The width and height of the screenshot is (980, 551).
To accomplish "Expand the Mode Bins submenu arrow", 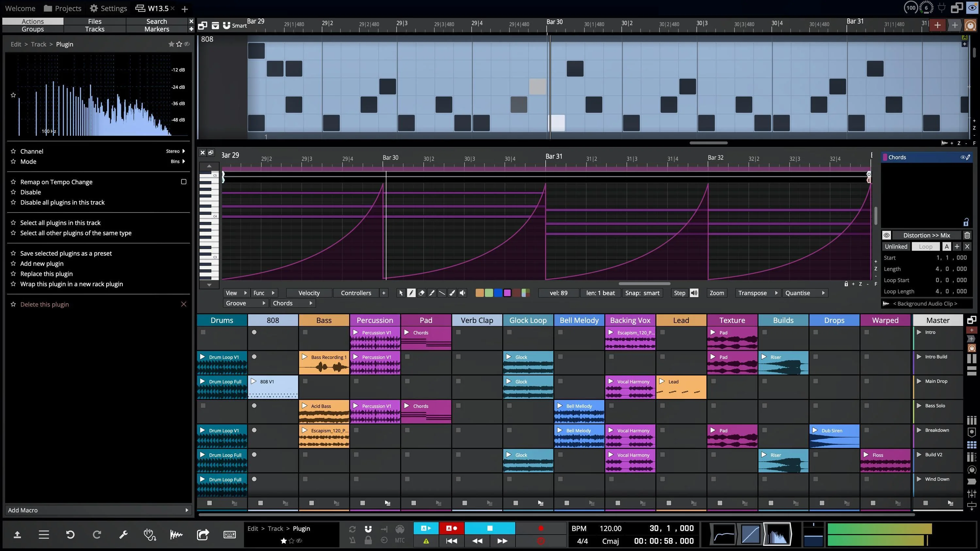I will point(184,161).
